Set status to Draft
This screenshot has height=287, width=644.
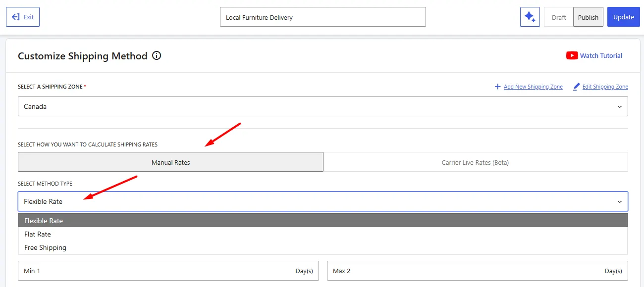[x=559, y=17]
